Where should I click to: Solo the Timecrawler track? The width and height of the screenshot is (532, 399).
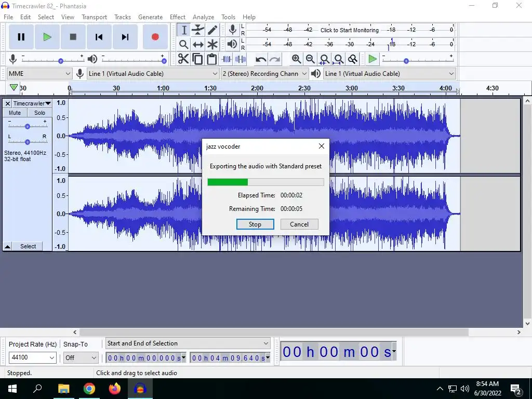tap(39, 113)
